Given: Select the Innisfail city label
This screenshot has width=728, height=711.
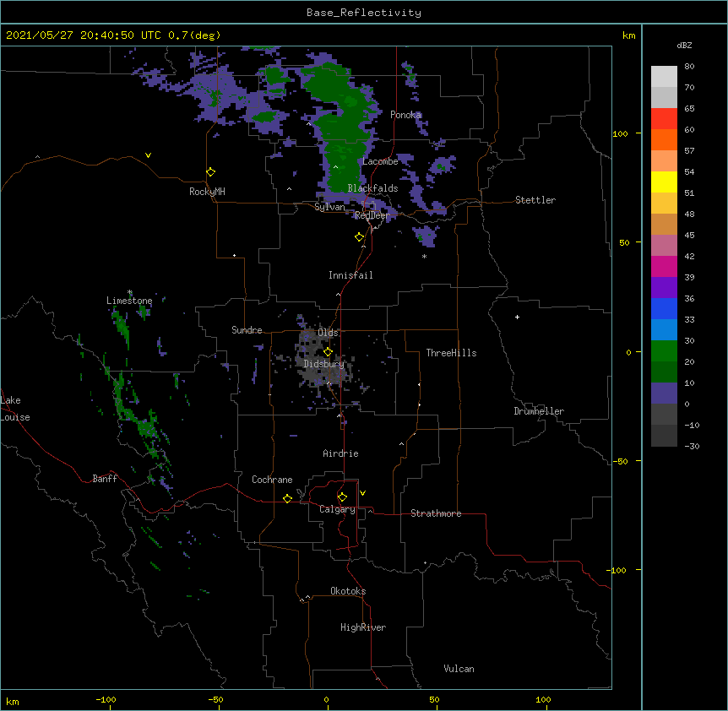Looking at the screenshot, I should 350,275.
